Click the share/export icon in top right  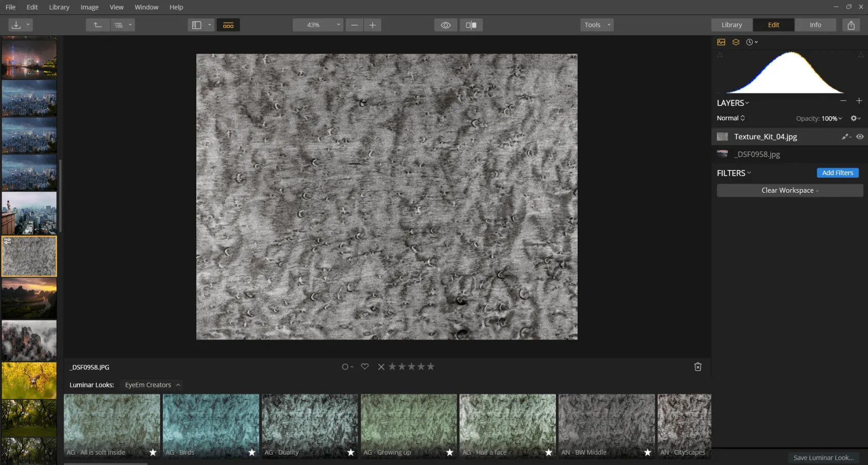[x=851, y=25]
